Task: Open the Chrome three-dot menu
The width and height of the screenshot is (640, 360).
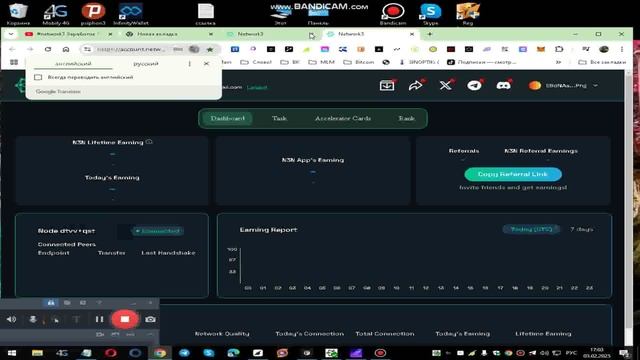Action: (x=622, y=49)
